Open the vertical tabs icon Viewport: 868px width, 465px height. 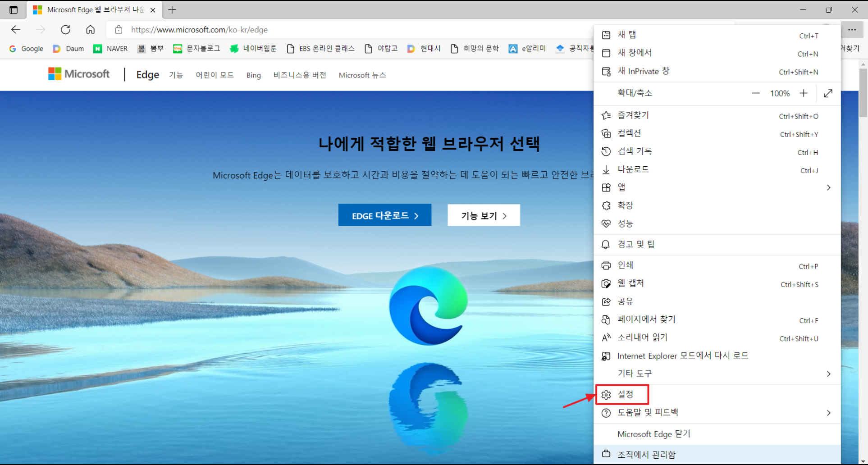14,10
